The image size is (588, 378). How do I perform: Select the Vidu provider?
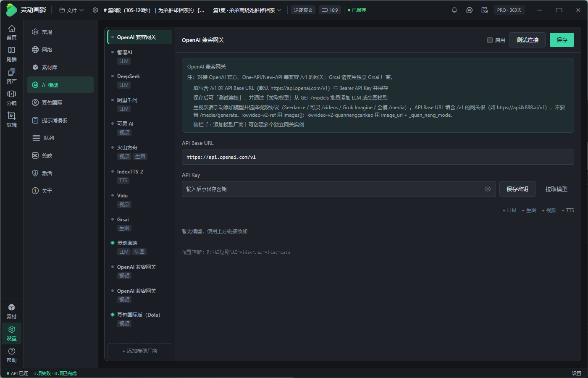click(x=140, y=200)
